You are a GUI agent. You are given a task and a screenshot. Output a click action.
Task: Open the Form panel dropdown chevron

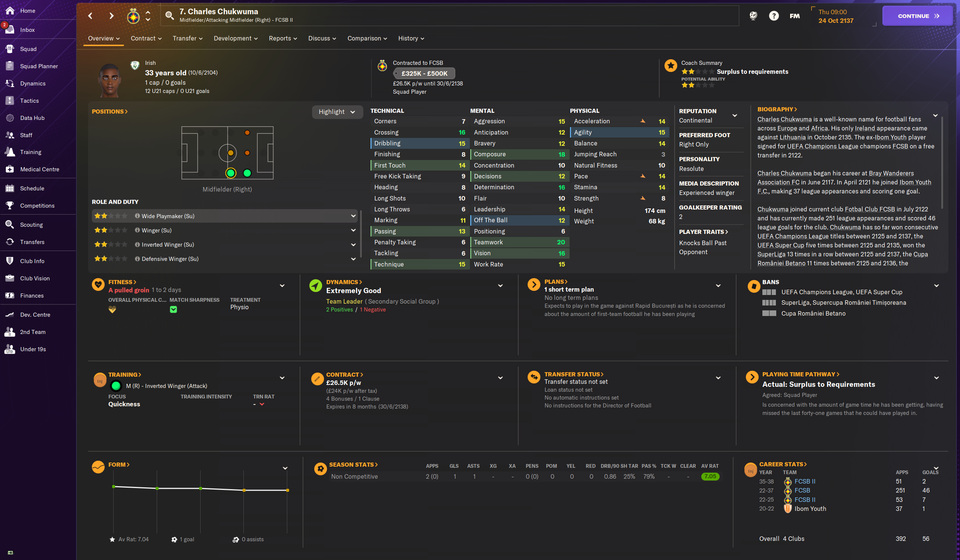coord(285,468)
